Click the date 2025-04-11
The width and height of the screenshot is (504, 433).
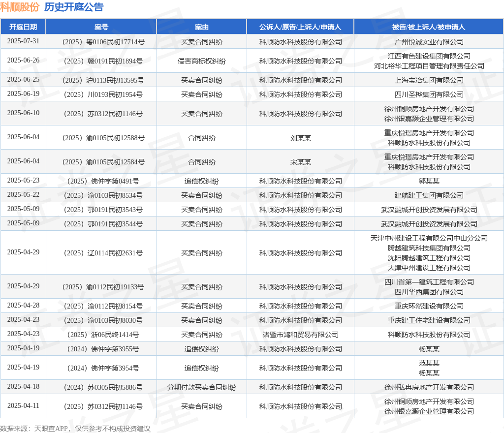pos(23,406)
